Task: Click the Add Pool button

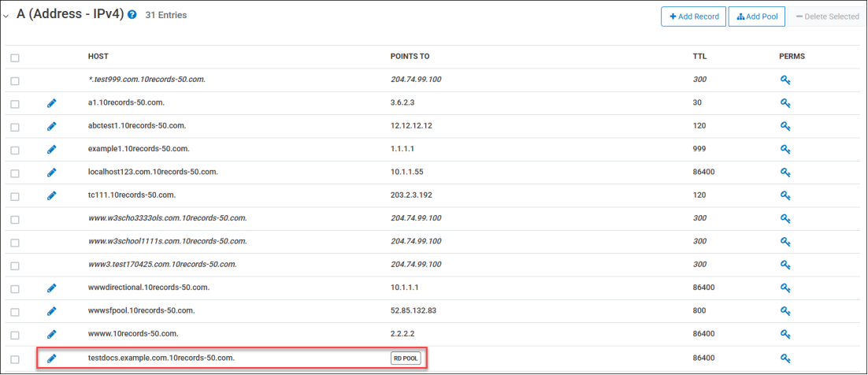Action: coord(757,17)
